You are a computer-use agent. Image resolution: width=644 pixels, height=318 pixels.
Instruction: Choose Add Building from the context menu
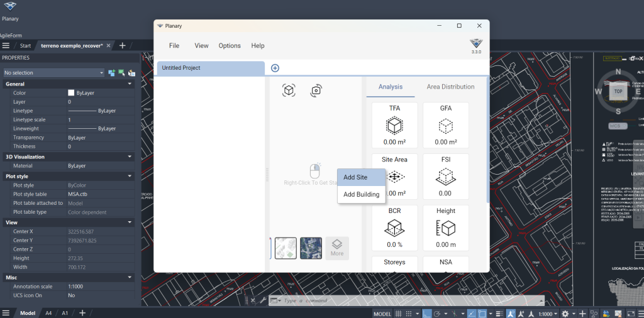(x=362, y=194)
